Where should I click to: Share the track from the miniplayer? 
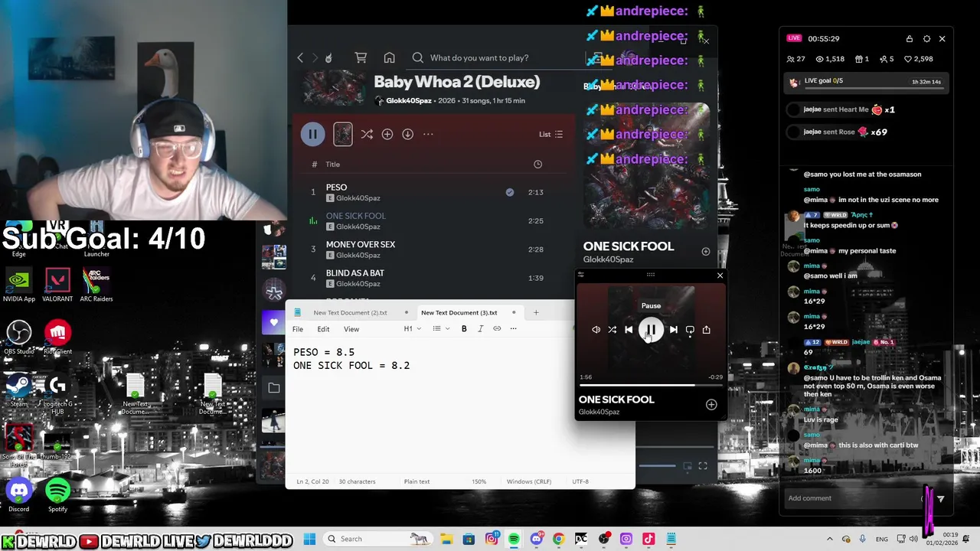point(707,330)
